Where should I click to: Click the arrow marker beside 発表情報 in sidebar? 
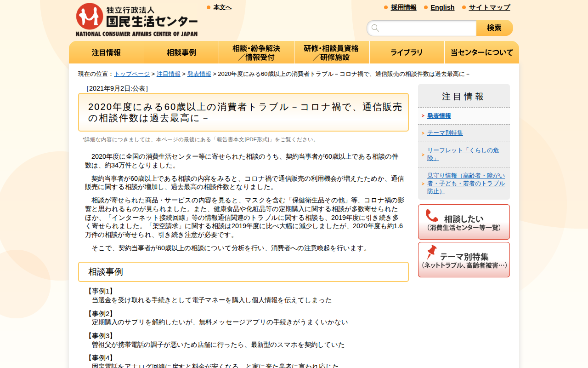pos(422,116)
